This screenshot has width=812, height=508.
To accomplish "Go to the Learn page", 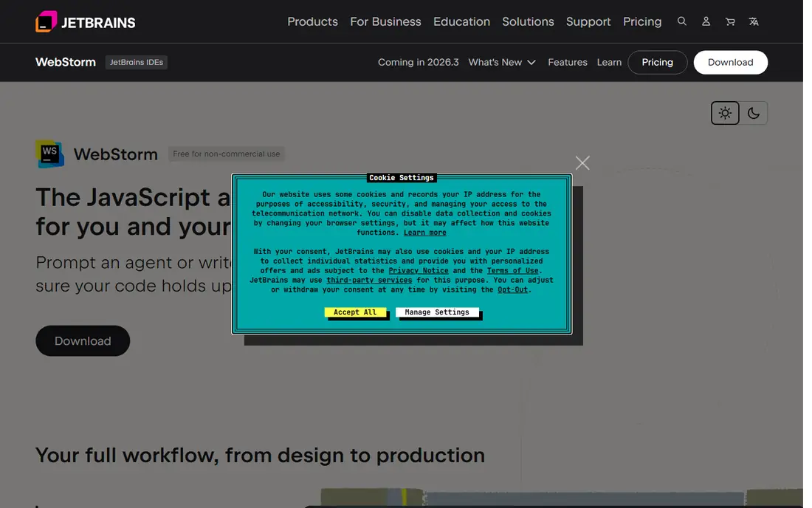I will pos(608,62).
